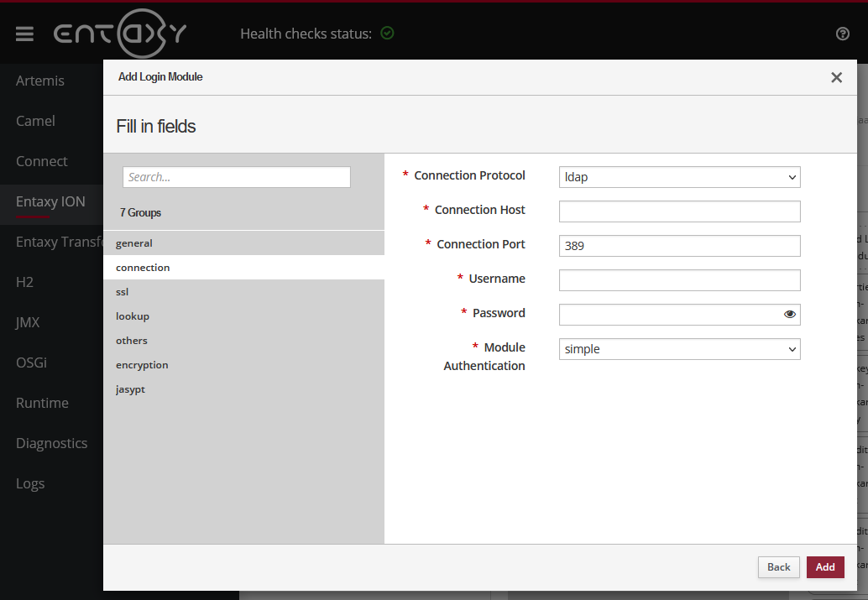
Task: Go to the Logs section
Action: [x=30, y=483]
